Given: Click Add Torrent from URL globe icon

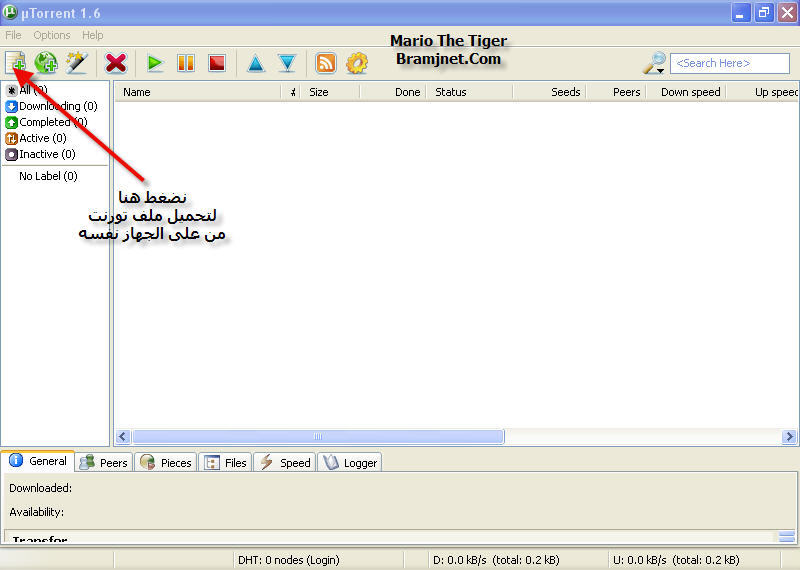Looking at the screenshot, I should click(x=46, y=63).
